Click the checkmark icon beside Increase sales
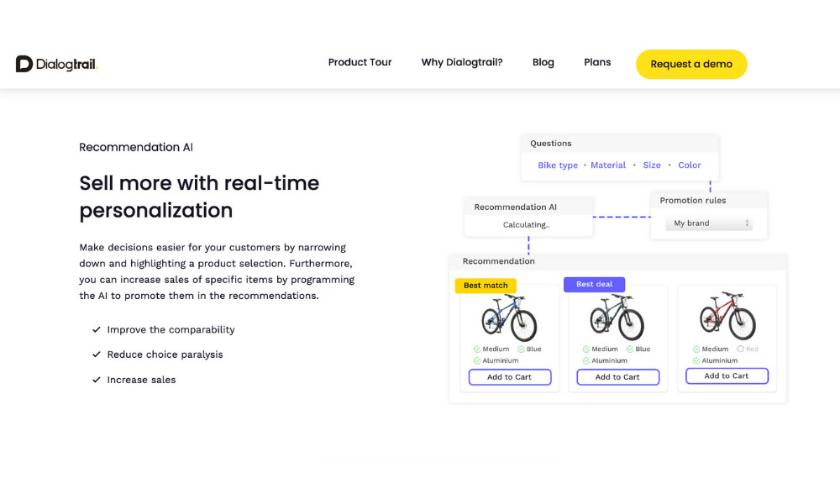Screen dimensions: 840x504 pyautogui.click(x=97, y=380)
